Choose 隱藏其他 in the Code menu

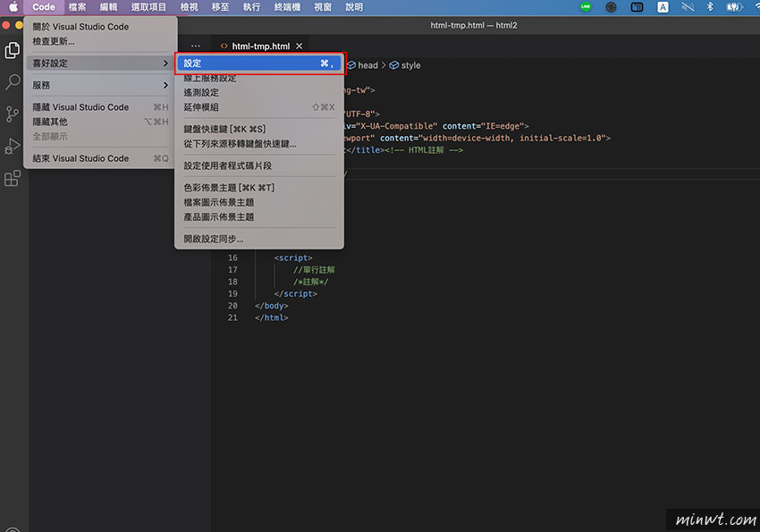(x=100, y=122)
